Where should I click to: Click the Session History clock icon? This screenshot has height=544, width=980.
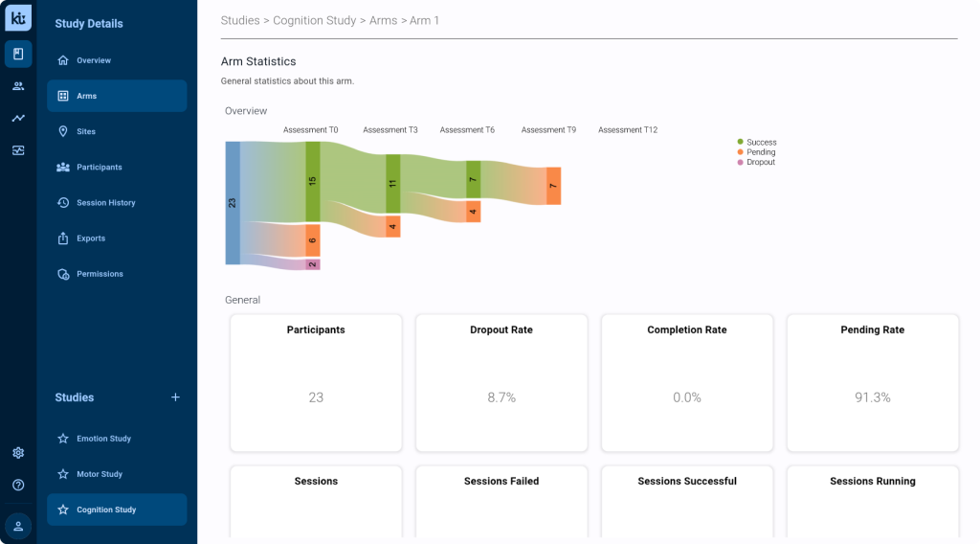point(63,203)
